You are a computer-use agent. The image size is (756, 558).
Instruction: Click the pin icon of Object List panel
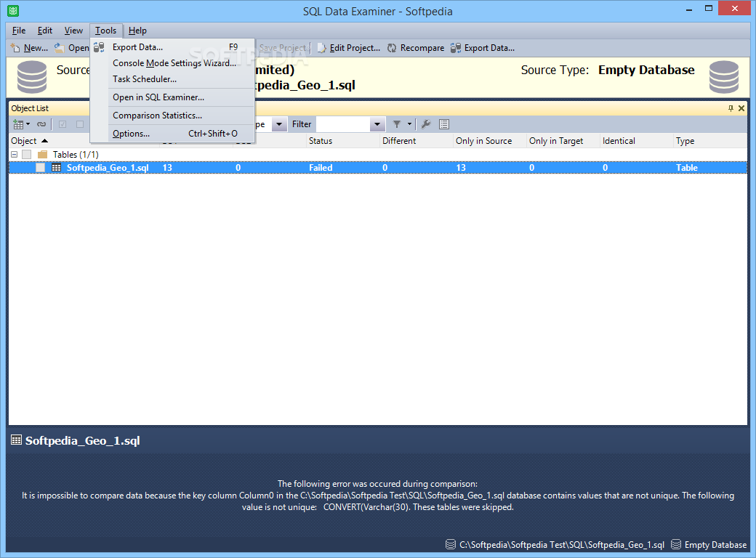point(731,108)
